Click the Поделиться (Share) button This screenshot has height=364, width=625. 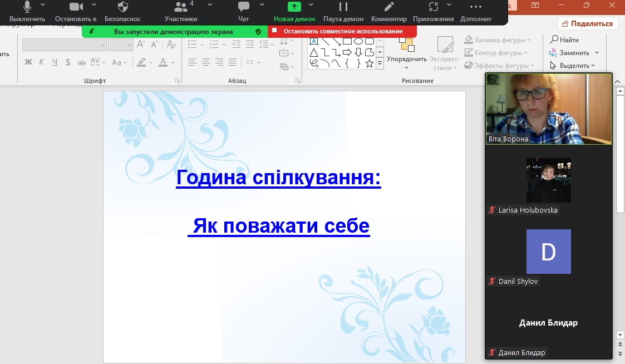pyautogui.click(x=587, y=23)
